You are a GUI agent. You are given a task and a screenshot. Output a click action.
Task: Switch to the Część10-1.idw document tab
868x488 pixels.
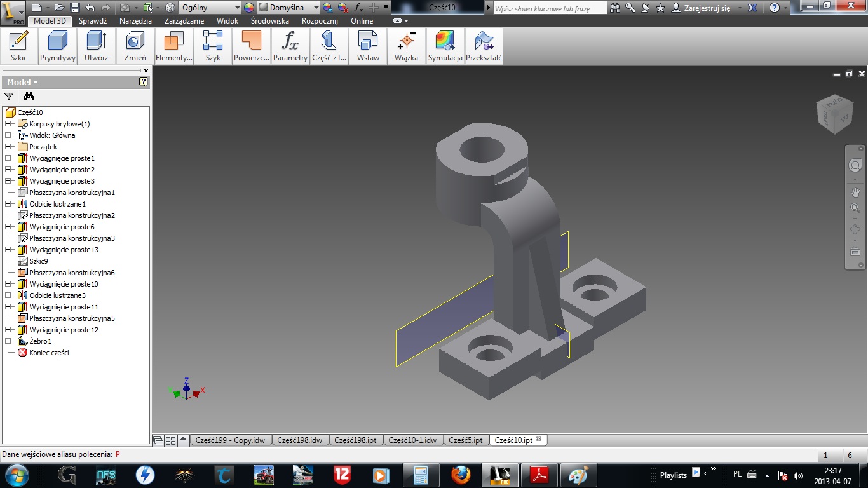[412, 440]
